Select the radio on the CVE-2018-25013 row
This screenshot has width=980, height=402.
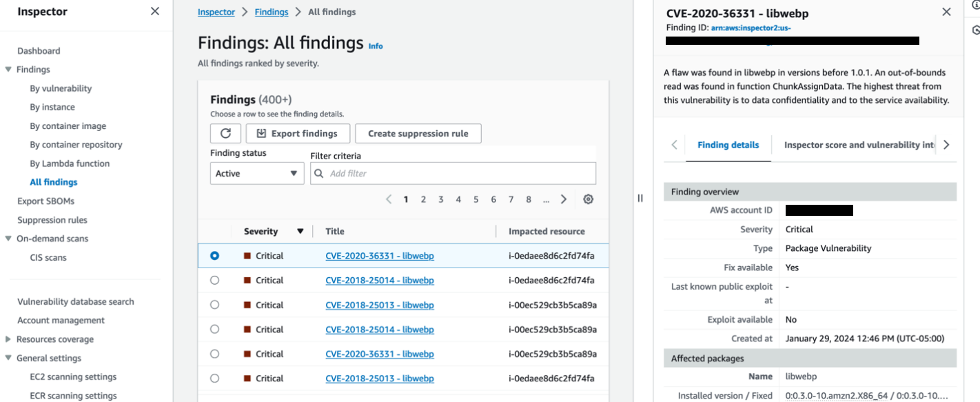(214, 305)
